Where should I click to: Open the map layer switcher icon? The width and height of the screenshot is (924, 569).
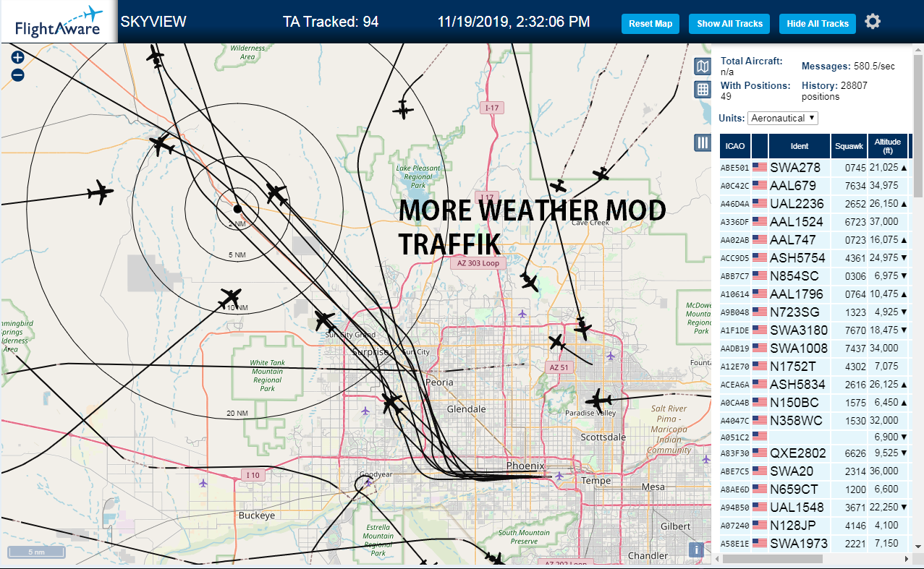(702, 67)
